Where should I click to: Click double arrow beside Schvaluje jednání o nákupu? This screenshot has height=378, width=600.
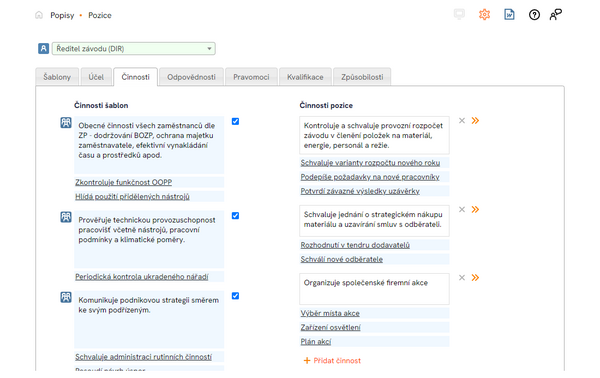(x=475, y=209)
